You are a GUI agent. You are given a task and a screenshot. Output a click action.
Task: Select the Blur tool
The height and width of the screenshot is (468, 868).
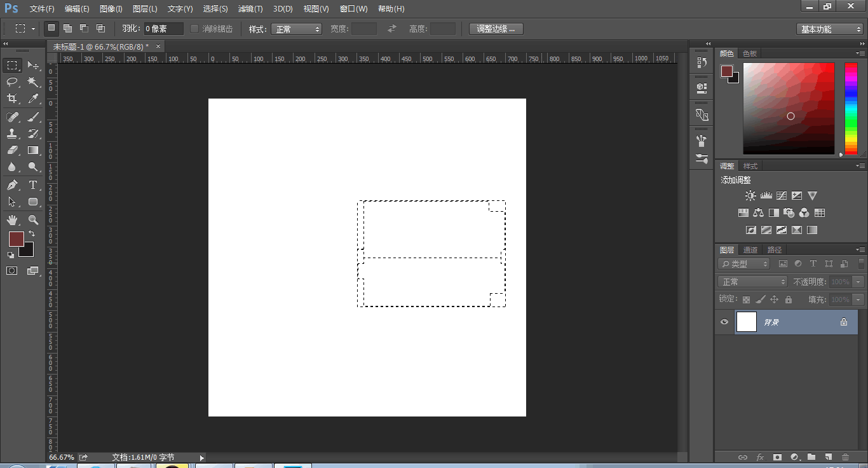(x=12, y=167)
